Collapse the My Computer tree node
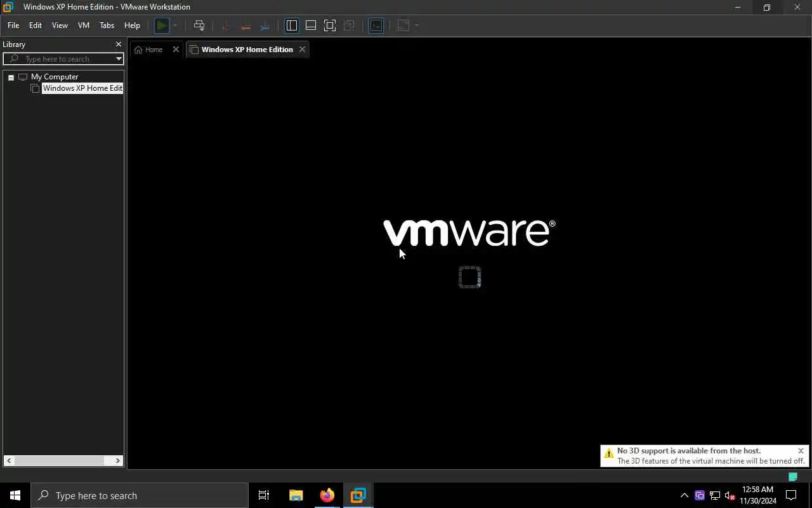Viewport: 812px width, 508px height. (11, 77)
